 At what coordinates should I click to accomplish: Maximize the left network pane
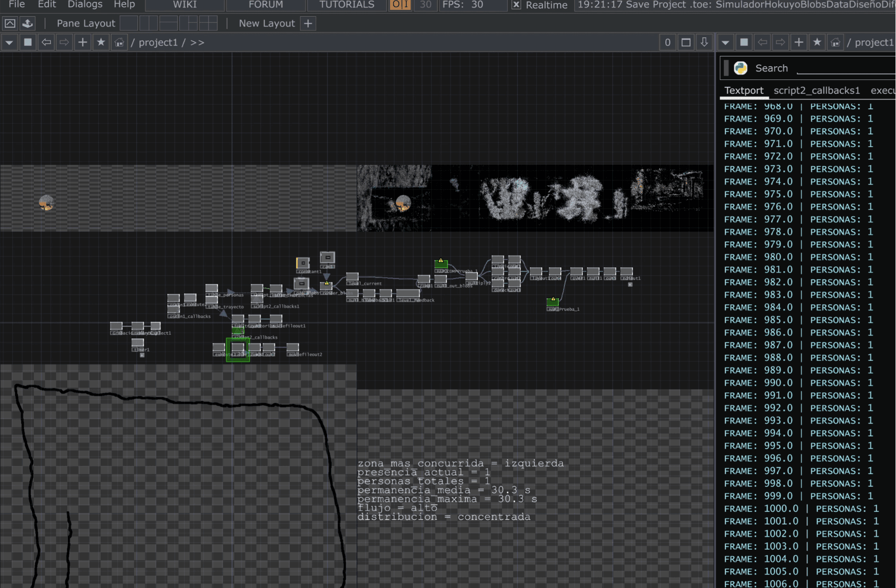click(x=686, y=43)
